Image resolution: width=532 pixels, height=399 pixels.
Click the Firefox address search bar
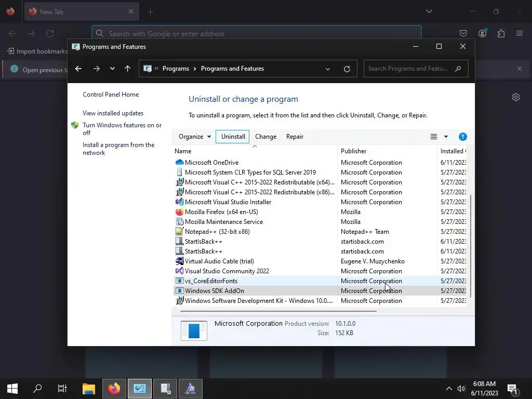256,34
